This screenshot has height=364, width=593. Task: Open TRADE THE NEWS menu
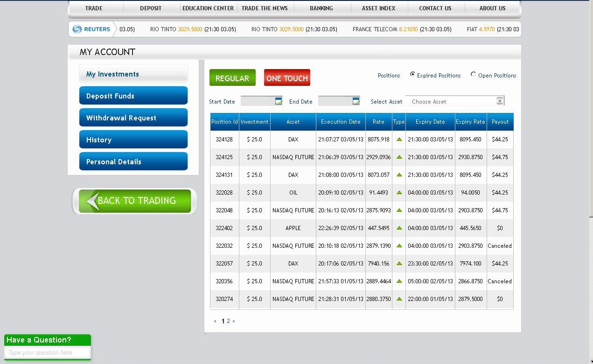[x=265, y=8]
